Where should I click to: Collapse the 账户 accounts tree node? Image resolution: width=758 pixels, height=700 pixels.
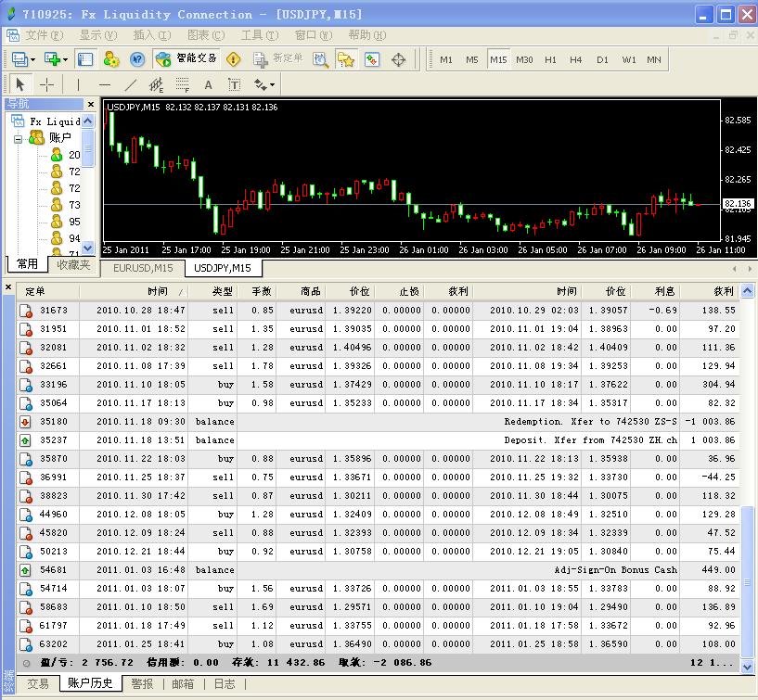[x=18, y=138]
